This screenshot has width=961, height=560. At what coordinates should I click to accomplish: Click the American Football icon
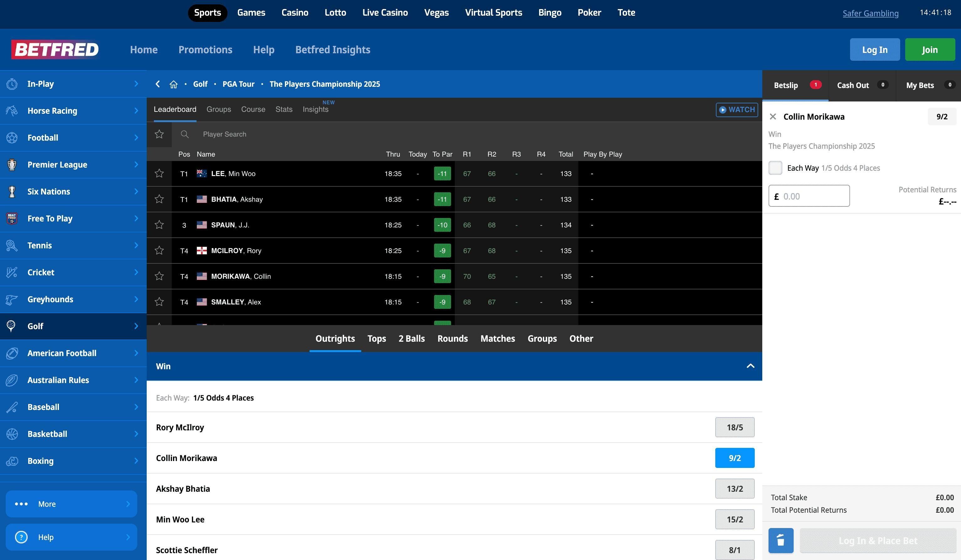pos(12,353)
